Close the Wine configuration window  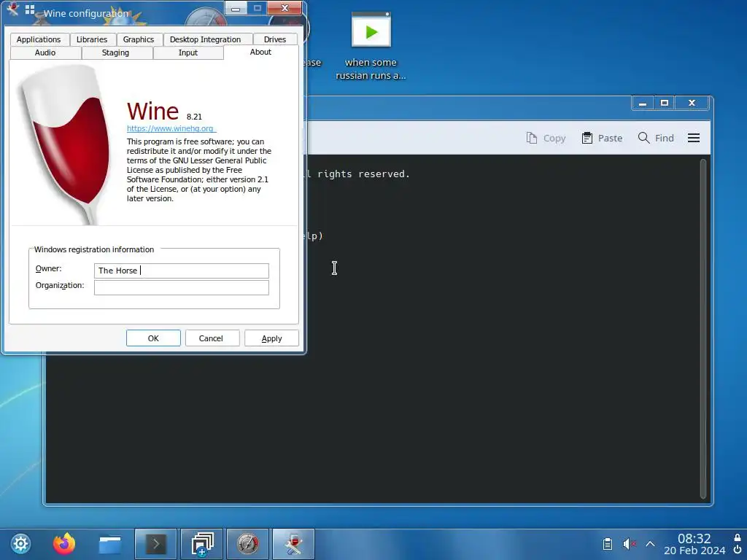285,8
